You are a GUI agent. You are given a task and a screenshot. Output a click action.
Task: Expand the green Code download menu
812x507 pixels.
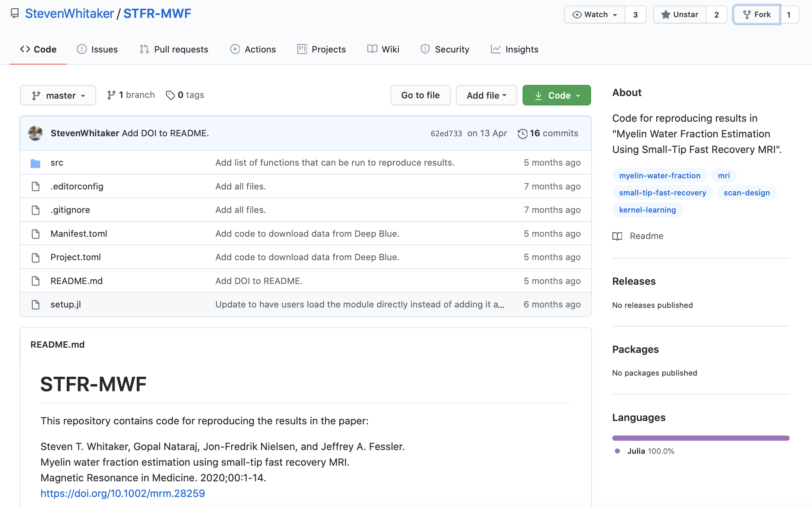pyautogui.click(x=556, y=95)
